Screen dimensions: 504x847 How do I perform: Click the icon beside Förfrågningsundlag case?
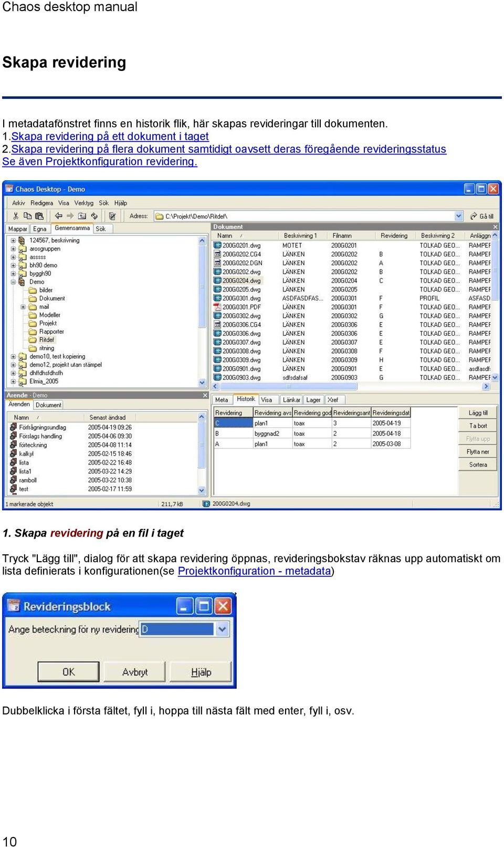[14, 427]
